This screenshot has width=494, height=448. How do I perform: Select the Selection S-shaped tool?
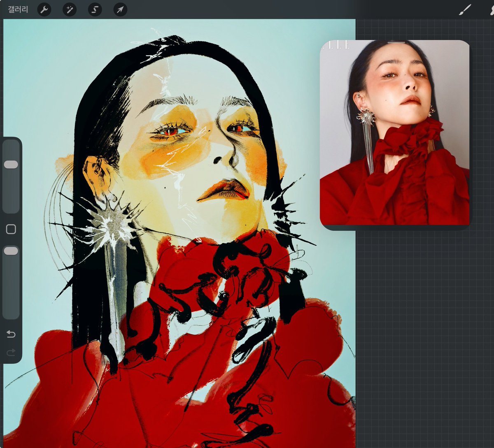click(x=95, y=9)
